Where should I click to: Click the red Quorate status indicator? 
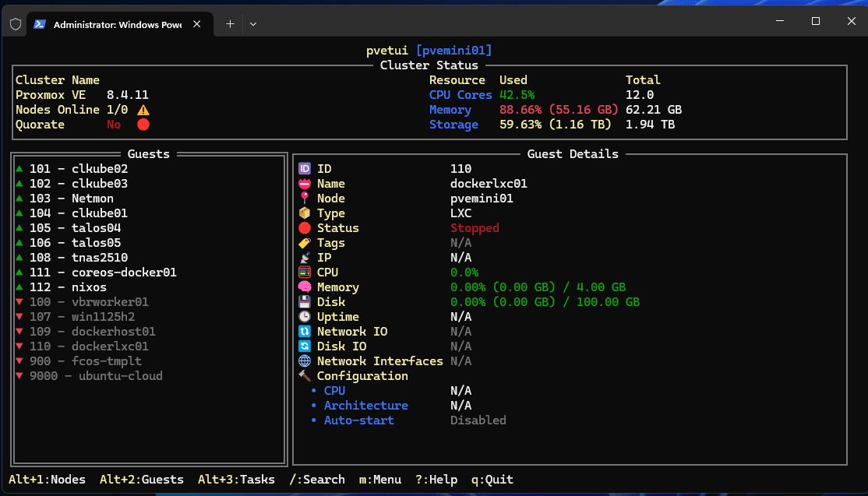143,125
